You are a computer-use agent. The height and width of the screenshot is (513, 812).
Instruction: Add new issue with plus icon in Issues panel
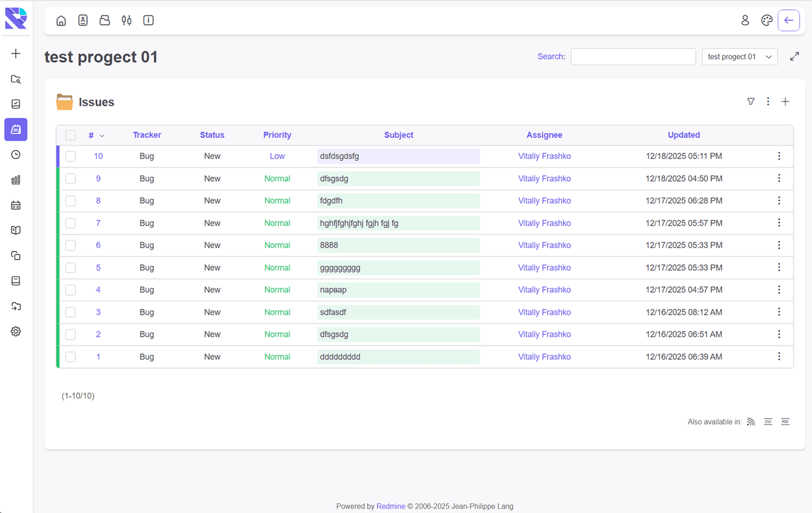click(785, 101)
